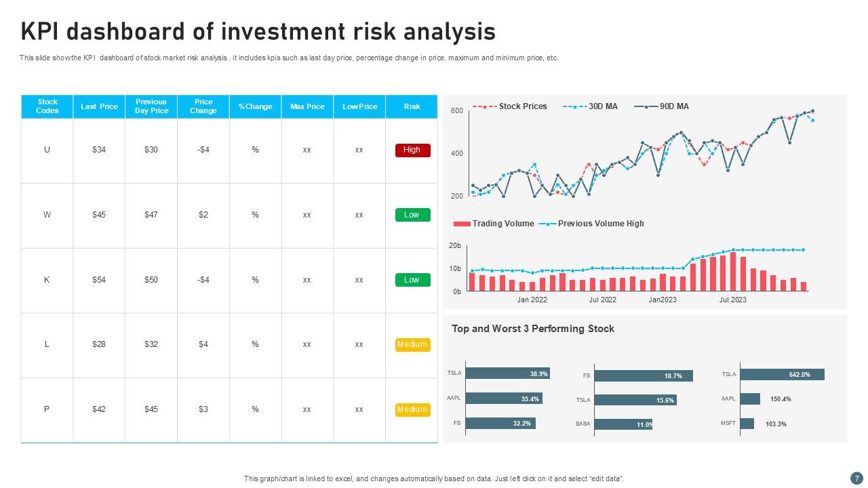Click the Trading Volume legend swatch
Image resolution: width=868 pixels, height=488 pixels.
461,224
